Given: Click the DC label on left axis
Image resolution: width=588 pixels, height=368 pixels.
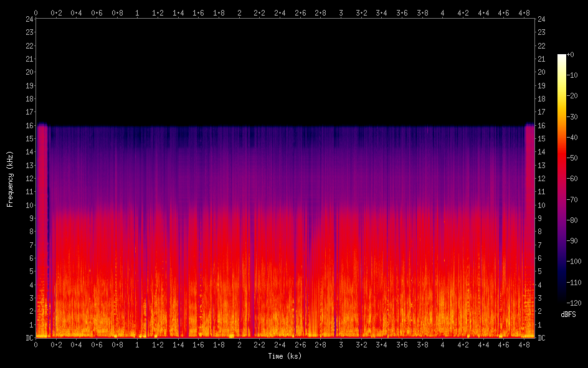Looking at the screenshot, I should (x=28, y=338).
